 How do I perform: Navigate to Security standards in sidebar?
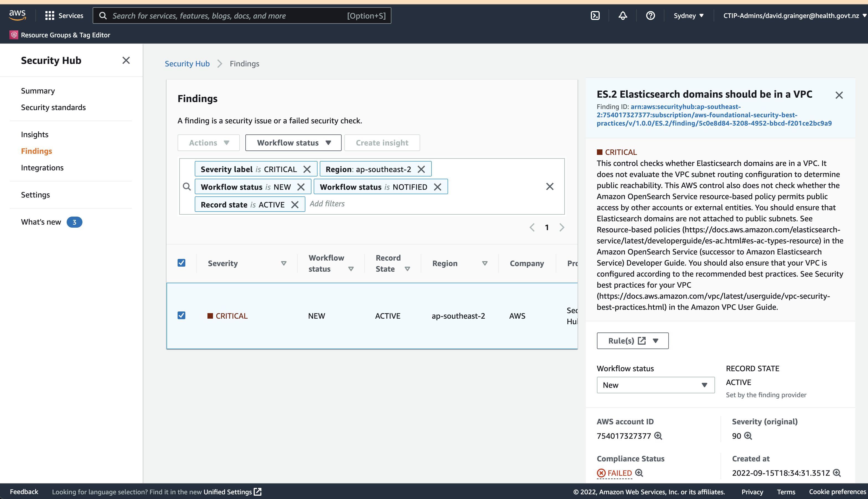pyautogui.click(x=53, y=107)
